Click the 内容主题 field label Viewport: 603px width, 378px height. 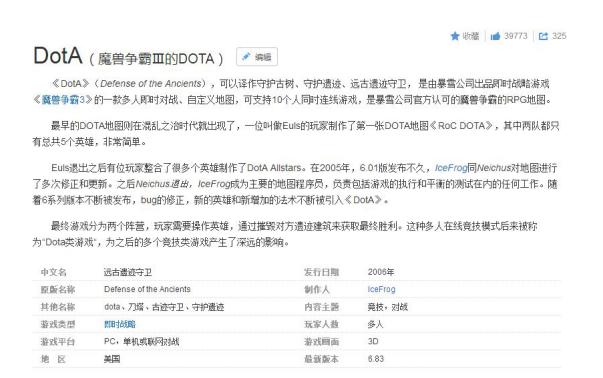click(321, 307)
